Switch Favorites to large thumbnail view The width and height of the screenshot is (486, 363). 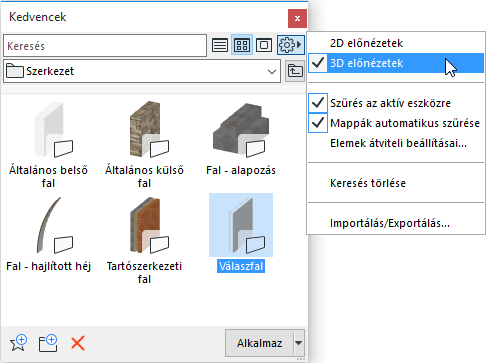pyautogui.click(x=242, y=45)
